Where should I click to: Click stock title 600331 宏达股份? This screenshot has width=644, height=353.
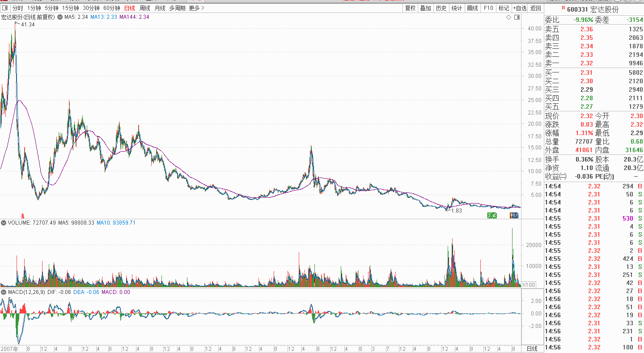coord(593,9)
